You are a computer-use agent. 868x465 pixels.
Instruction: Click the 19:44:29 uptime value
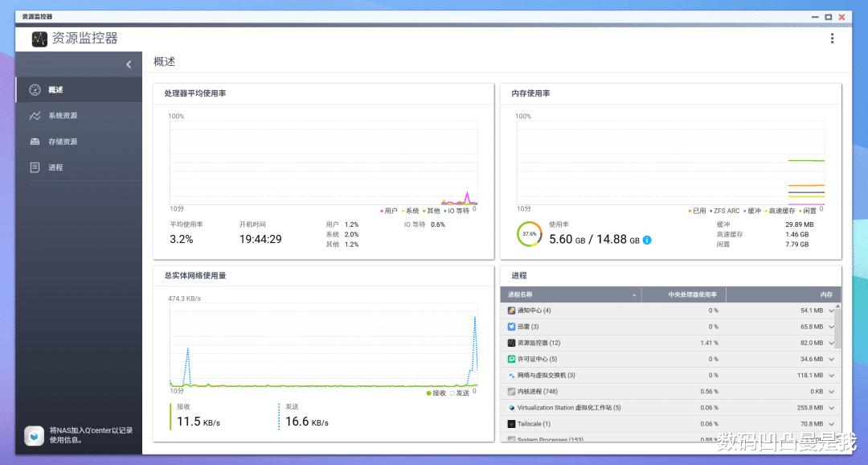tap(260, 240)
